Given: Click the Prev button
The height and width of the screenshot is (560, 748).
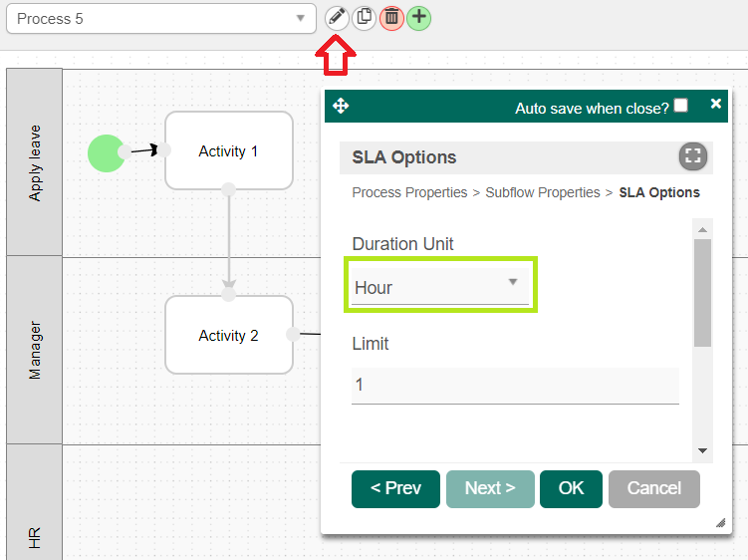Looking at the screenshot, I should (395, 488).
